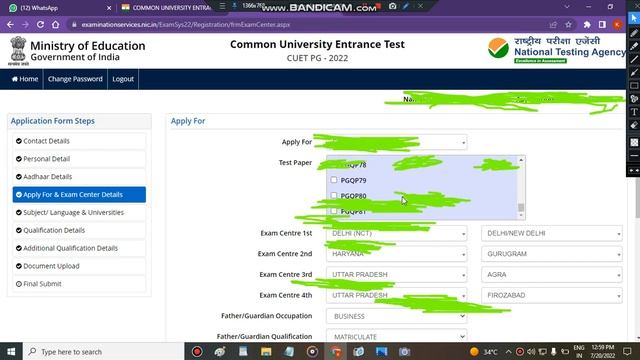Select the Bandicam arrow tool
The image size is (640, 360).
pos(634,73)
